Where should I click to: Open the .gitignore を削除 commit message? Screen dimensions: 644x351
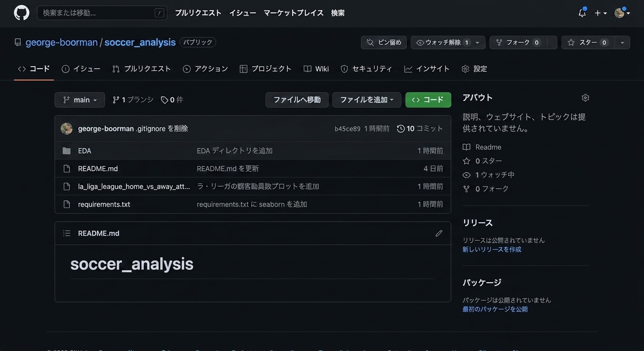coord(162,128)
